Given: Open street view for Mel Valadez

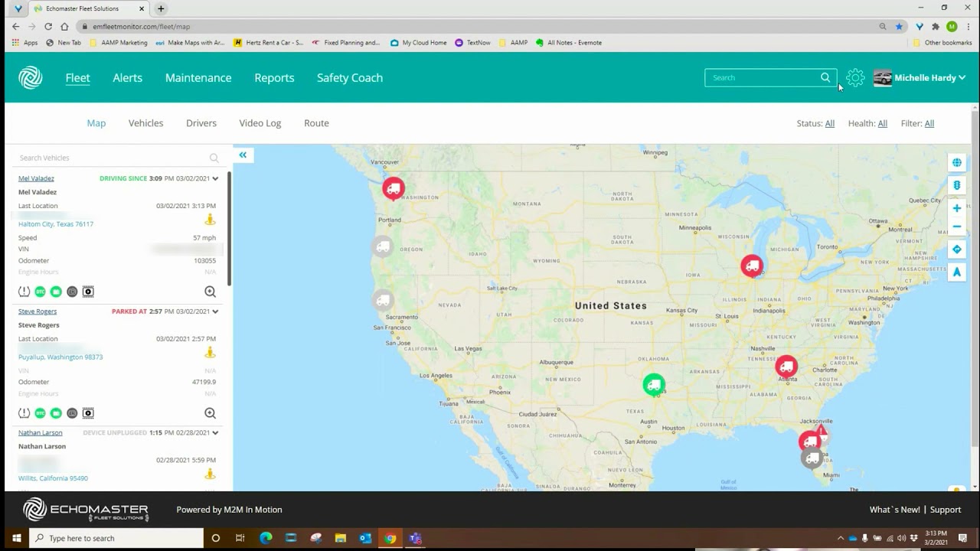Looking at the screenshot, I should [x=210, y=220].
